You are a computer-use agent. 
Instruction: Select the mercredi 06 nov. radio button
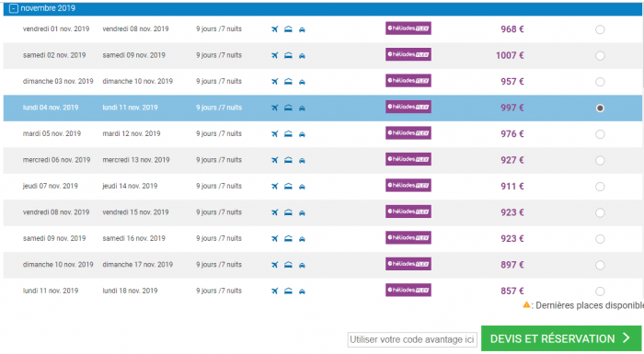pos(600,161)
